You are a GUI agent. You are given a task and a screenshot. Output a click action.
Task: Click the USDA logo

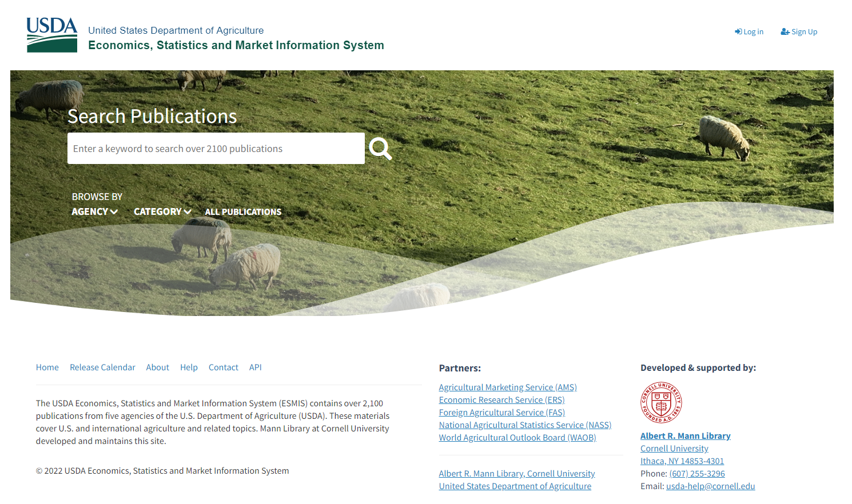pyautogui.click(x=52, y=35)
